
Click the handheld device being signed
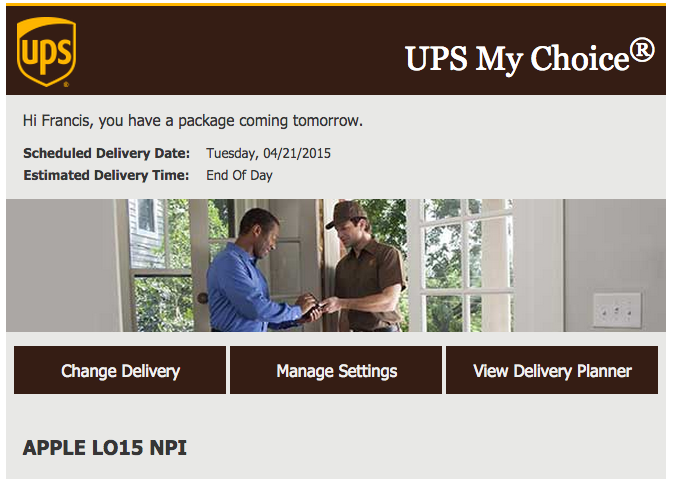(311, 311)
